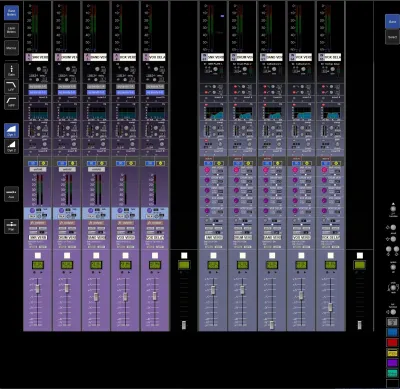400x389 pixels.
Task: Click bottom purple send knob on gray BAND VERB strip
Action: [266, 211]
